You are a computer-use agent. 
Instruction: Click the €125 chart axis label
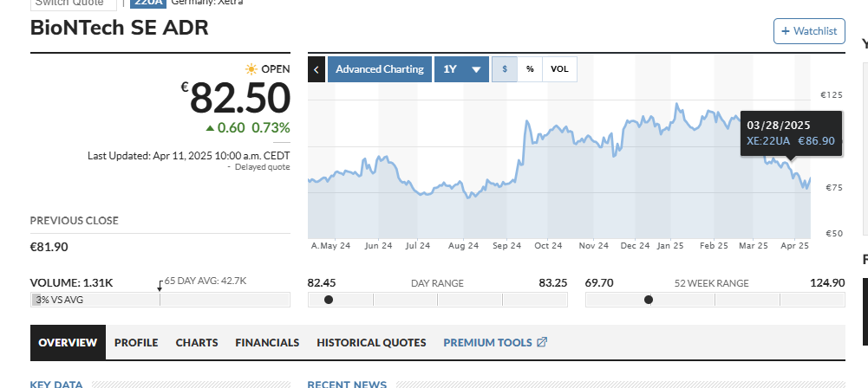831,95
